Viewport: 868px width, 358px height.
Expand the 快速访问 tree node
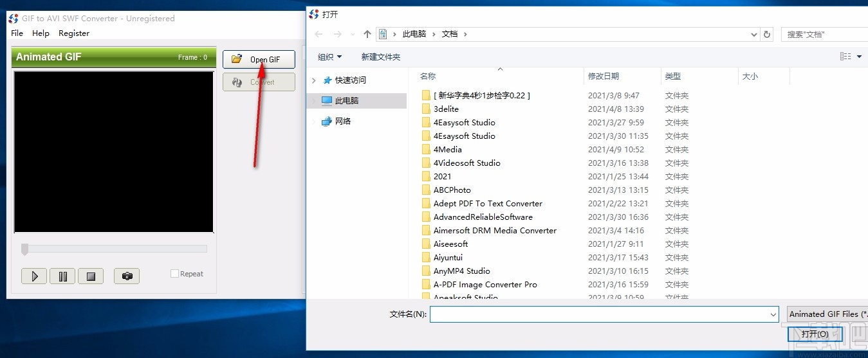[314, 80]
